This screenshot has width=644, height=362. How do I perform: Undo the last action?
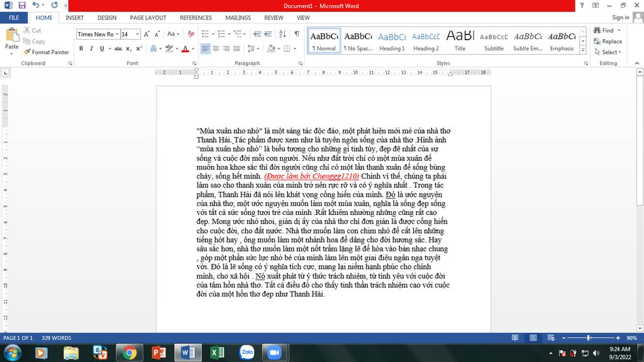[x=36, y=5]
